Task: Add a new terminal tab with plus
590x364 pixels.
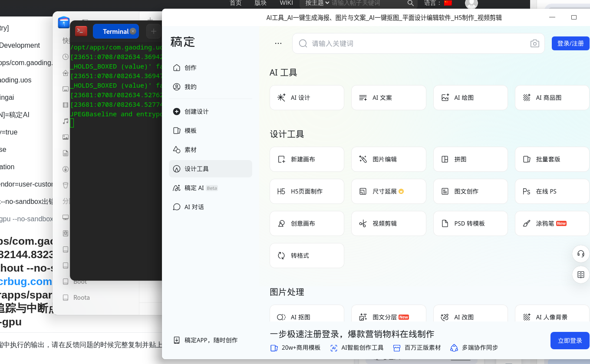Action: (x=153, y=31)
